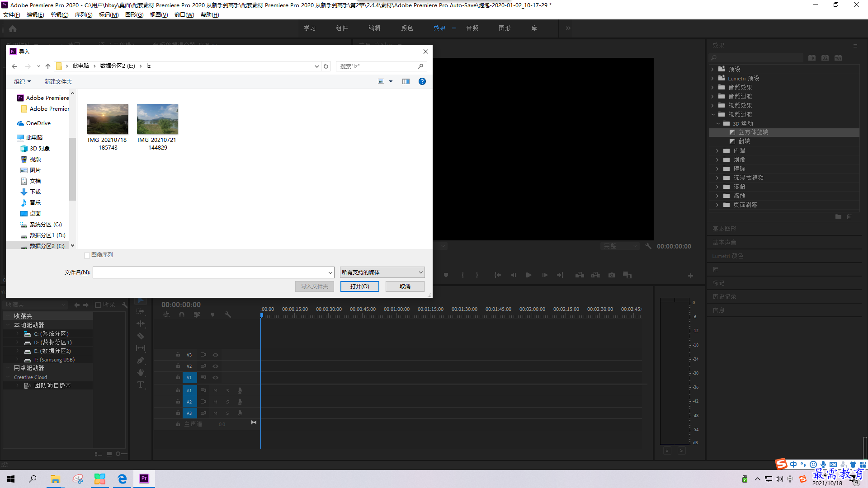
Task: Click Extract button in program monitor
Action: (595, 275)
